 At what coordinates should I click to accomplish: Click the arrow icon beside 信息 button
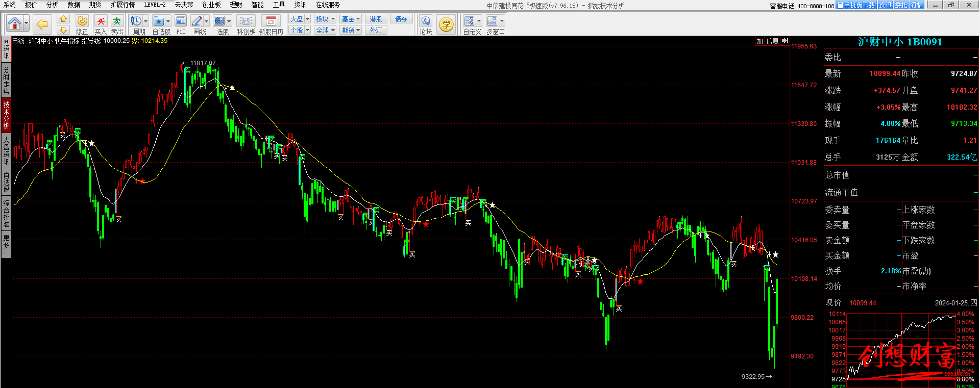click(x=785, y=41)
